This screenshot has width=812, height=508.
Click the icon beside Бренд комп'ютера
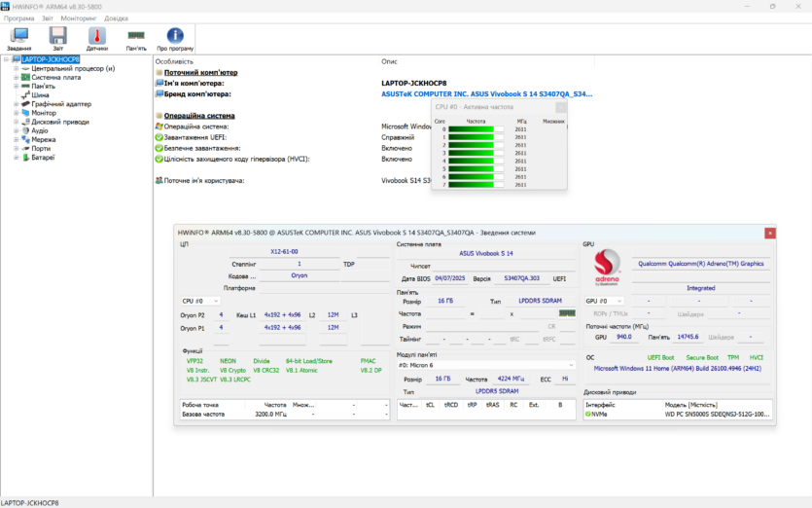click(159, 93)
